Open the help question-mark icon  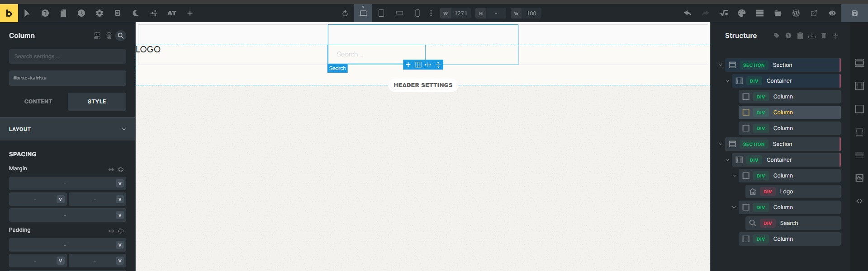coord(45,13)
